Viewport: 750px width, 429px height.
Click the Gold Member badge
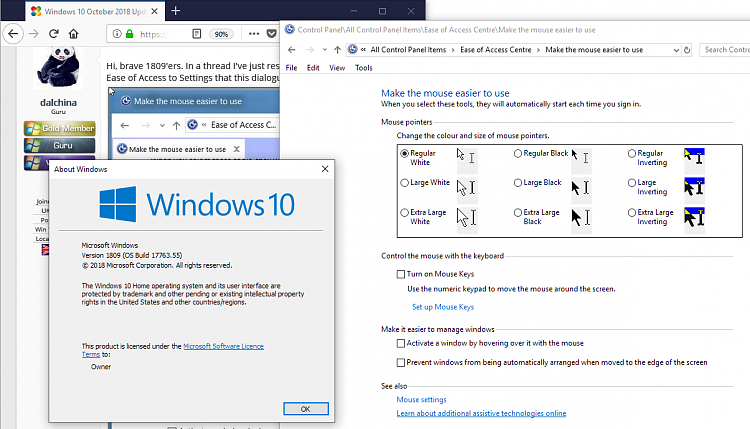(60, 128)
